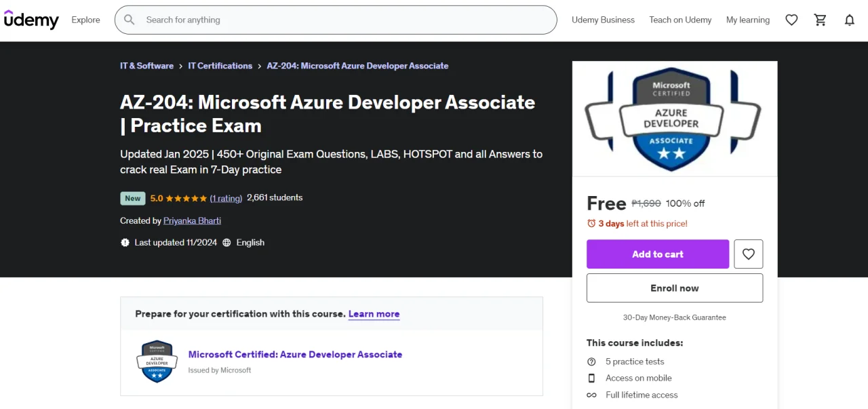Click the globe icon next to English
Viewport: 868px width, 409px height.
(x=226, y=242)
